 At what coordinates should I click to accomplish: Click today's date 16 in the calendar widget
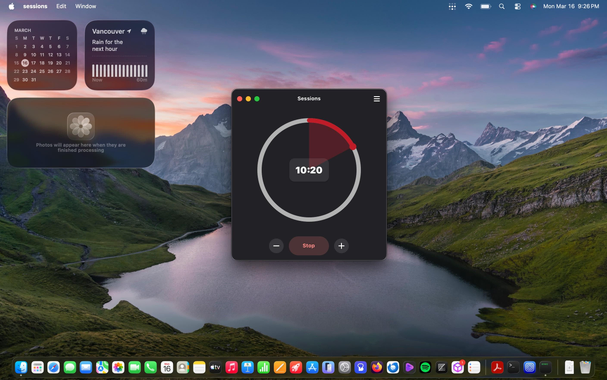click(25, 63)
